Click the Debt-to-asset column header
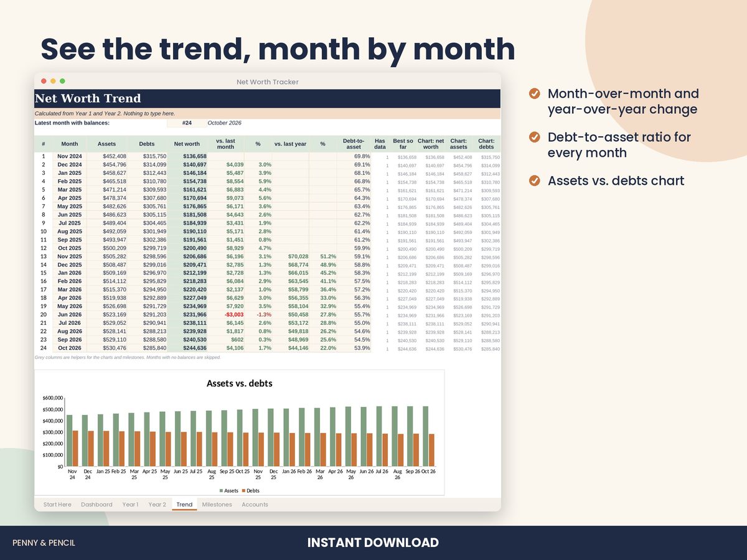The width and height of the screenshot is (747, 560). pyautogui.click(x=354, y=144)
